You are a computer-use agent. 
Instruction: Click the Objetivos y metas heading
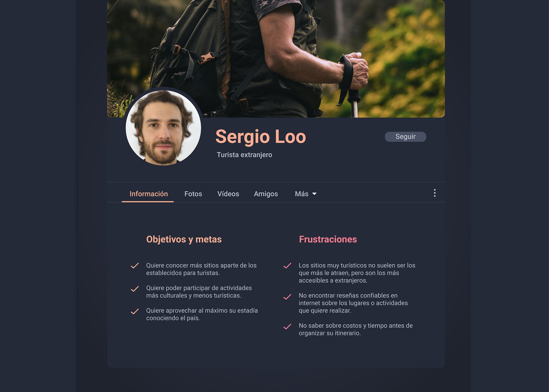184,239
